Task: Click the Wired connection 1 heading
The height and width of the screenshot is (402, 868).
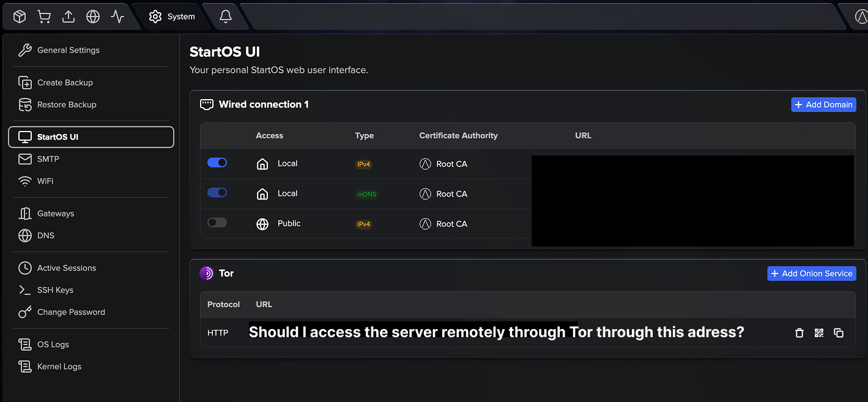Action: (264, 105)
